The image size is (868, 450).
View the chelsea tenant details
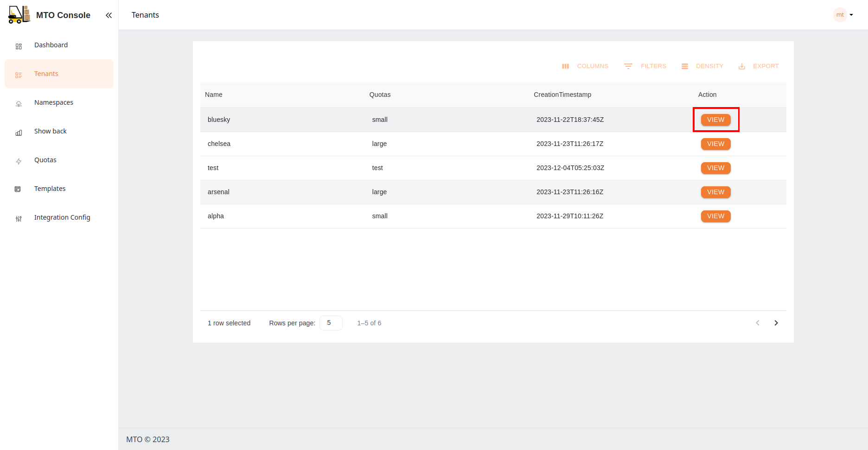pos(715,144)
